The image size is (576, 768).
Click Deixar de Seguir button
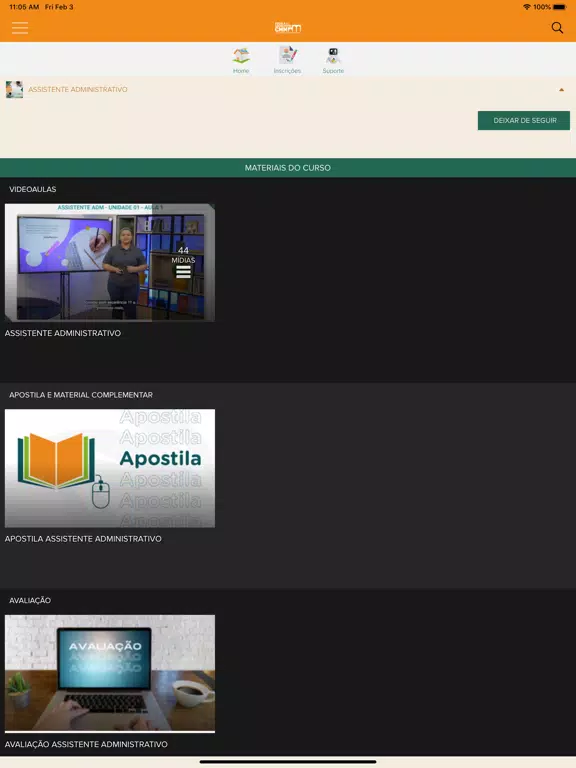click(524, 120)
